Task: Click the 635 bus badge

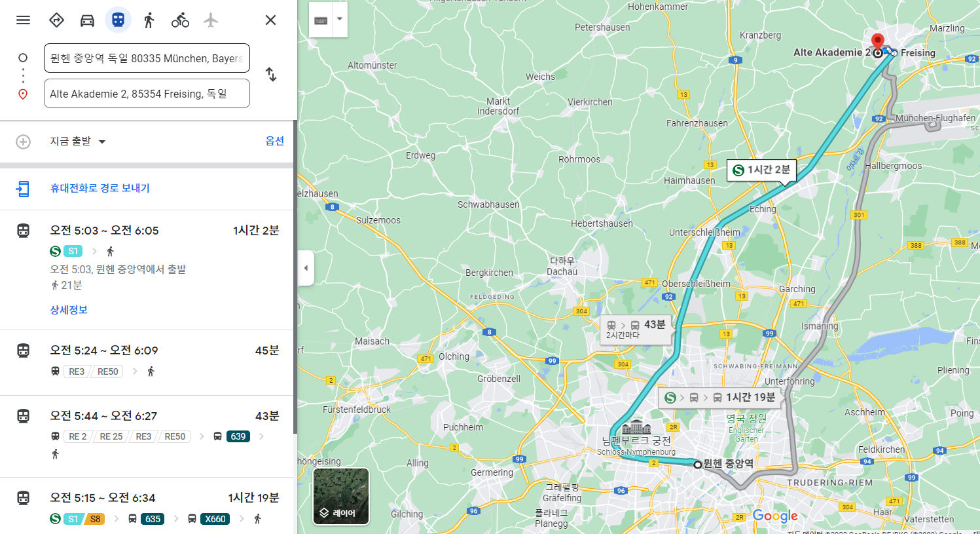Action: coord(153,519)
